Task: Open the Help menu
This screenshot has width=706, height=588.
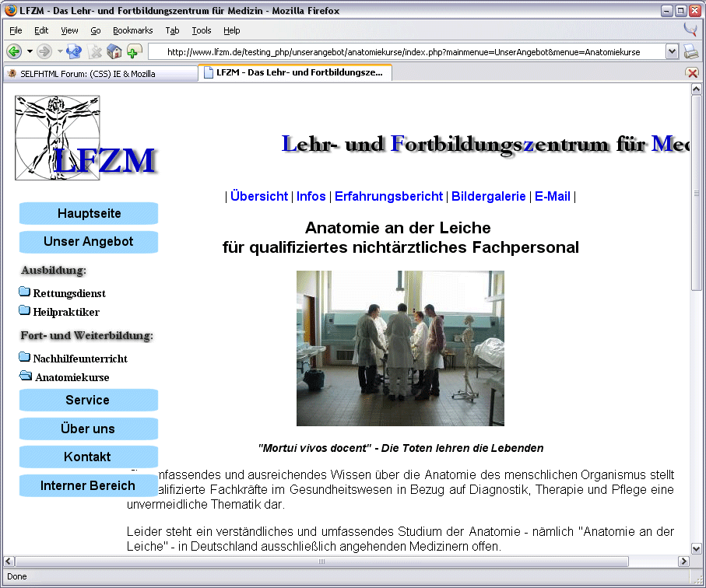Action: click(231, 30)
